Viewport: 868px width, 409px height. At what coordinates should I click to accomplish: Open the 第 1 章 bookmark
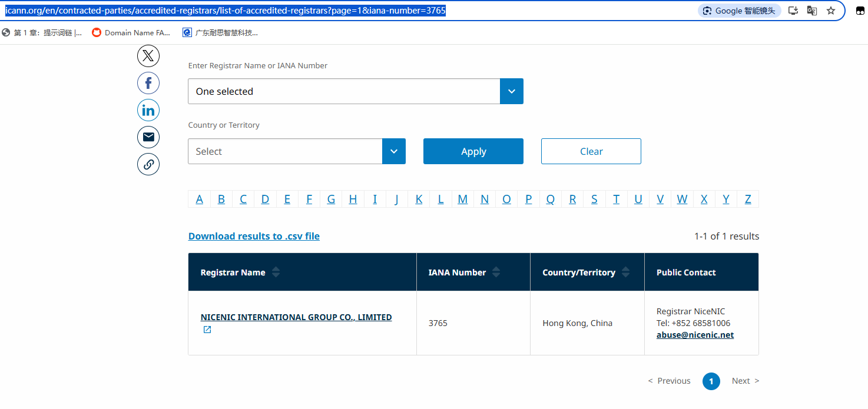[42, 33]
